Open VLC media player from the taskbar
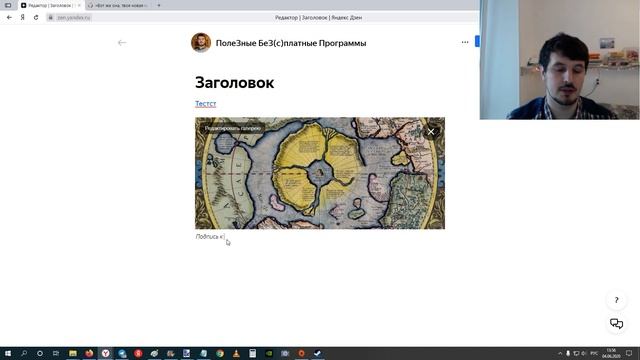 [236, 353]
